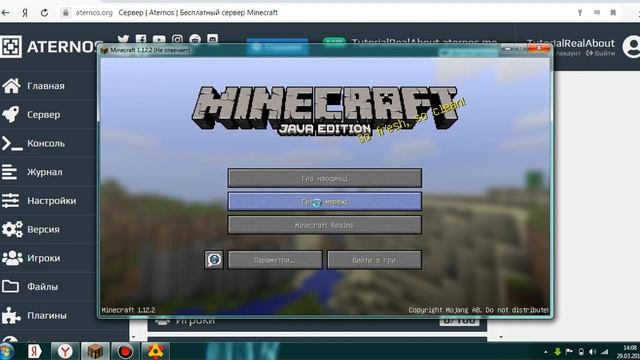This screenshot has height=360, width=640.
Task: Open Aternos Discord link
Action: tap(212, 39)
